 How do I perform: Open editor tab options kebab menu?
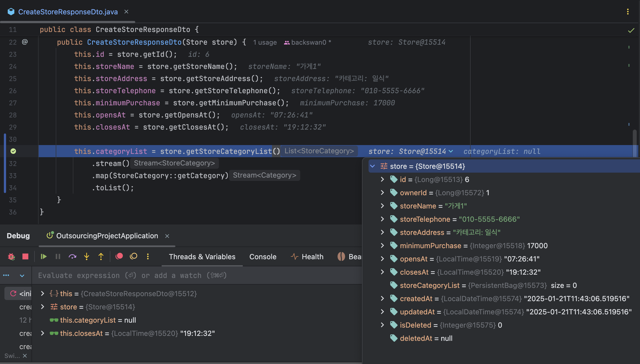pyautogui.click(x=628, y=12)
